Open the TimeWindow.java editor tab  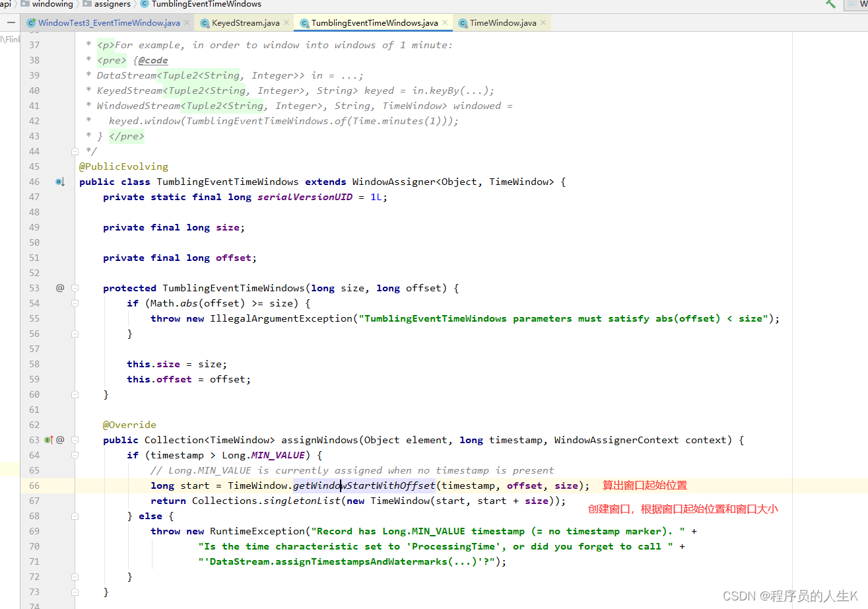502,23
